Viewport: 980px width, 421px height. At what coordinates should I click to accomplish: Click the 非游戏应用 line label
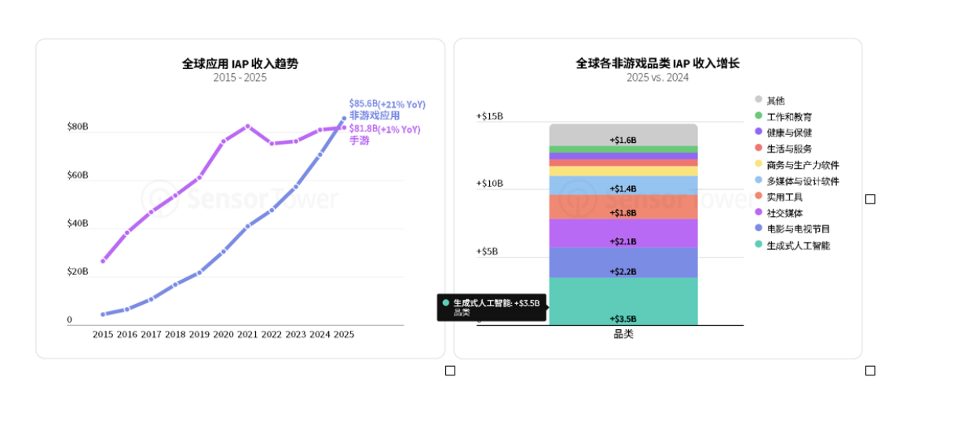point(375,115)
